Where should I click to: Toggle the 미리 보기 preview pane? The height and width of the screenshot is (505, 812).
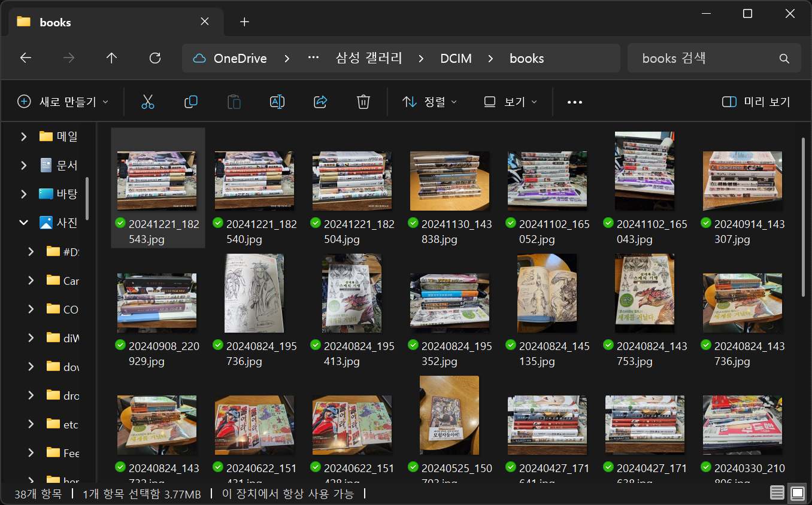(756, 102)
